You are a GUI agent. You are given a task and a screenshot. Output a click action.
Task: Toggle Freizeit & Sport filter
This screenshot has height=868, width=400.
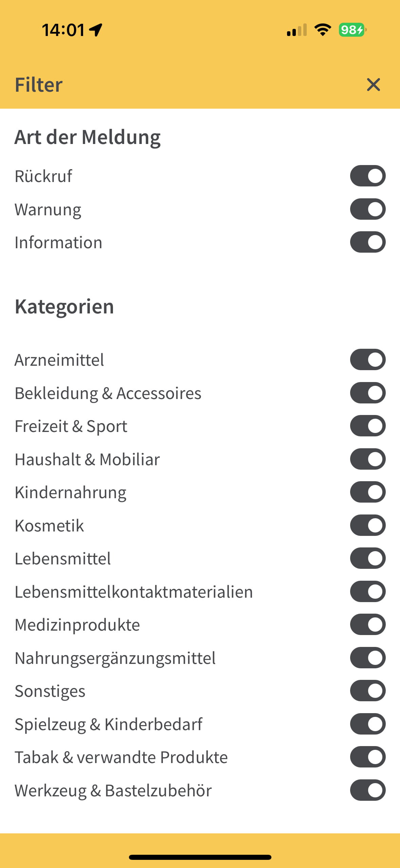click(368, 426)
